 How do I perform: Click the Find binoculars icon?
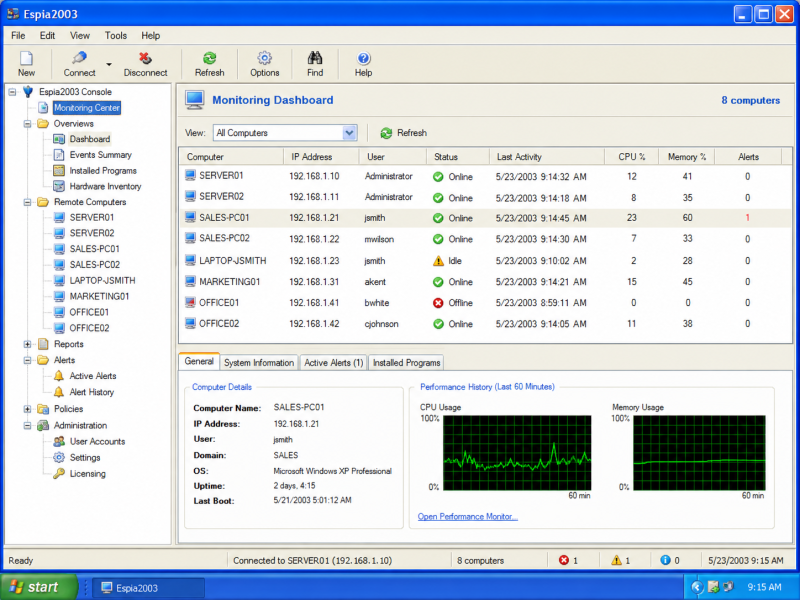(x=315, y=58)
